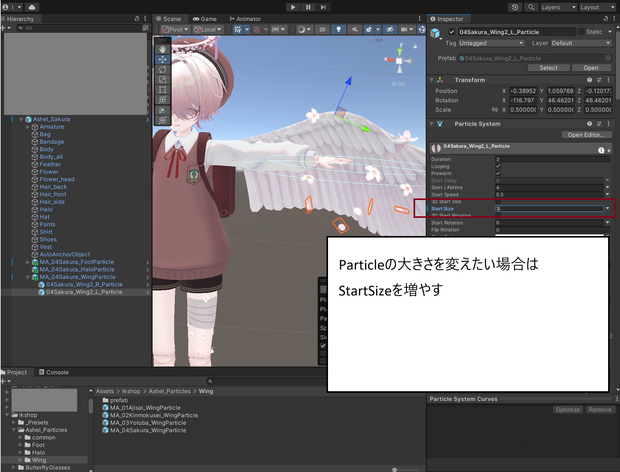Switch to the Console tab

(54, 372)
